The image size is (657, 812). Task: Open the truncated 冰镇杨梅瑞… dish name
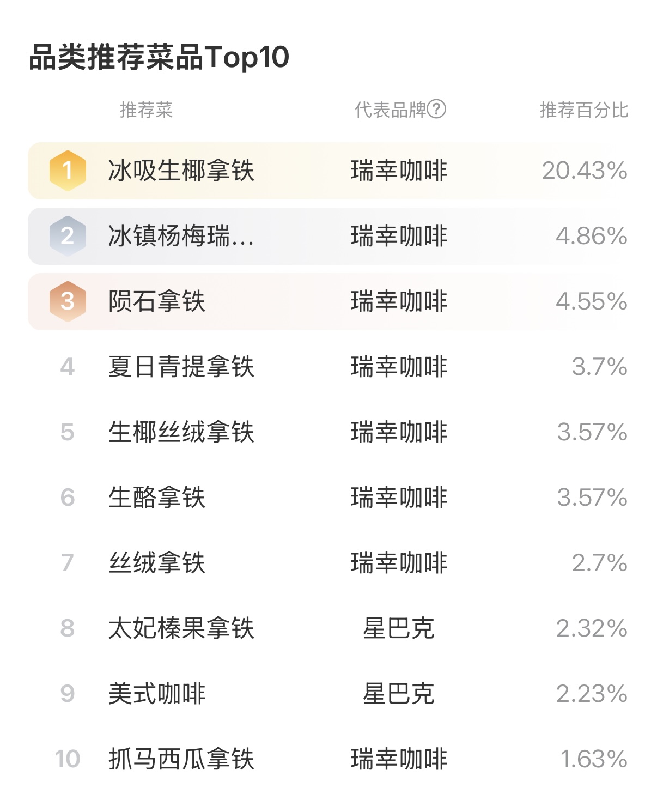tap(181, 236)
